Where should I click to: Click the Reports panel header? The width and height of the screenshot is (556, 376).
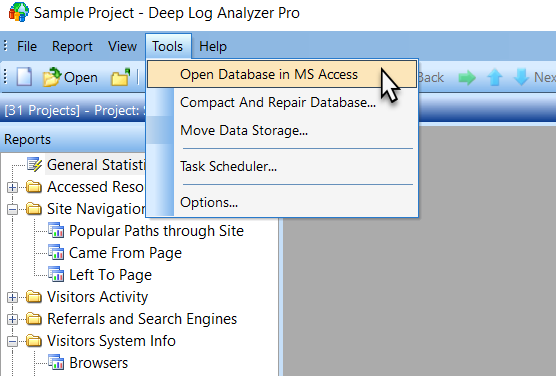(73, 139)
